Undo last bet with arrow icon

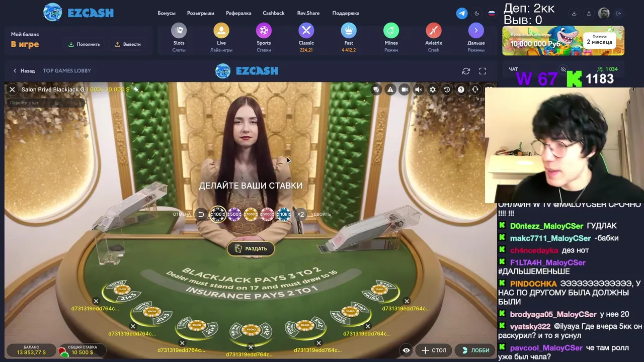[201, 214]
